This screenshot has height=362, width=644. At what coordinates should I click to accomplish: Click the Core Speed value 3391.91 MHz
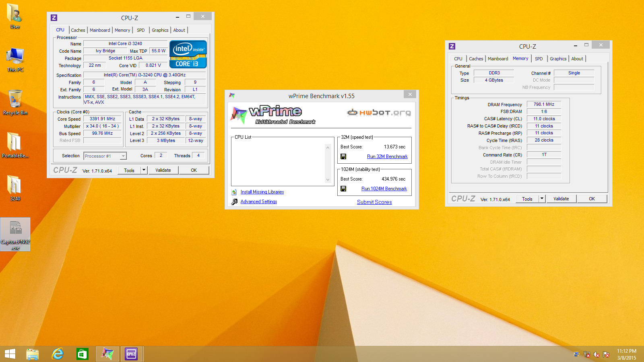(102, 119)
